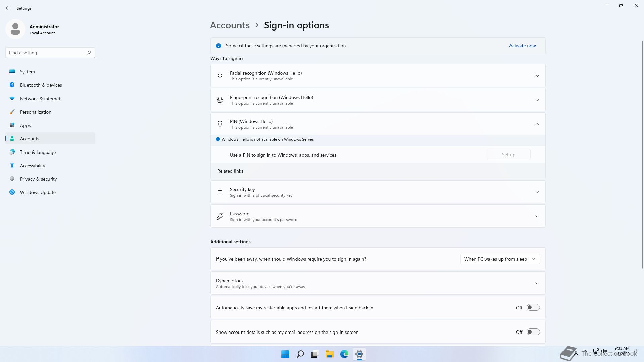Click the Settings gear on taskbar
Viewport: 644px width, 362px height.
[x=359, y=354]
